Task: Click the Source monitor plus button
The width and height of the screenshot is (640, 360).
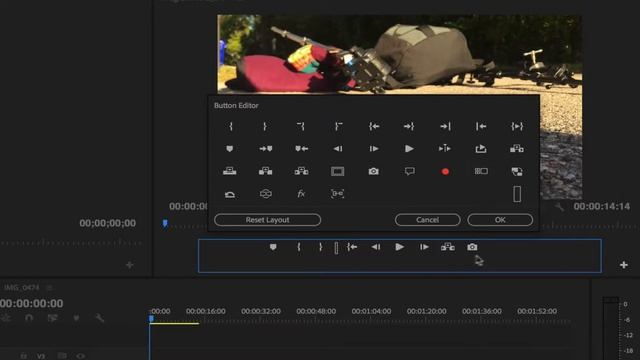Action: [x=129, y=265]
